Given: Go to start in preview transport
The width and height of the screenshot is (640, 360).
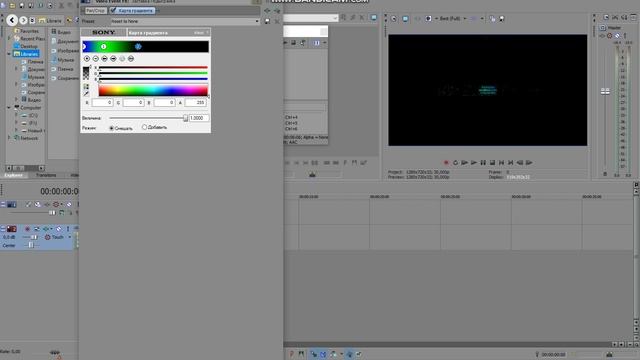Looking at the screenshot, I should tap(502, 163).
